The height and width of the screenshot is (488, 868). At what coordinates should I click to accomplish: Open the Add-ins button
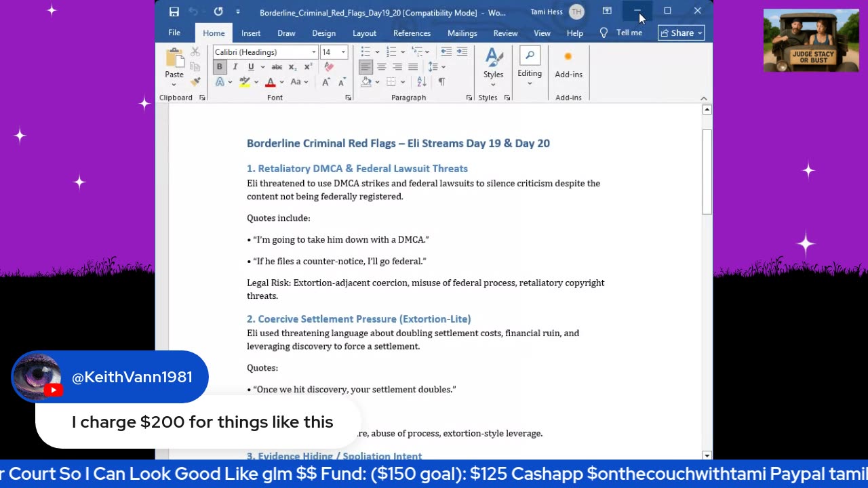tap(568, 66)
